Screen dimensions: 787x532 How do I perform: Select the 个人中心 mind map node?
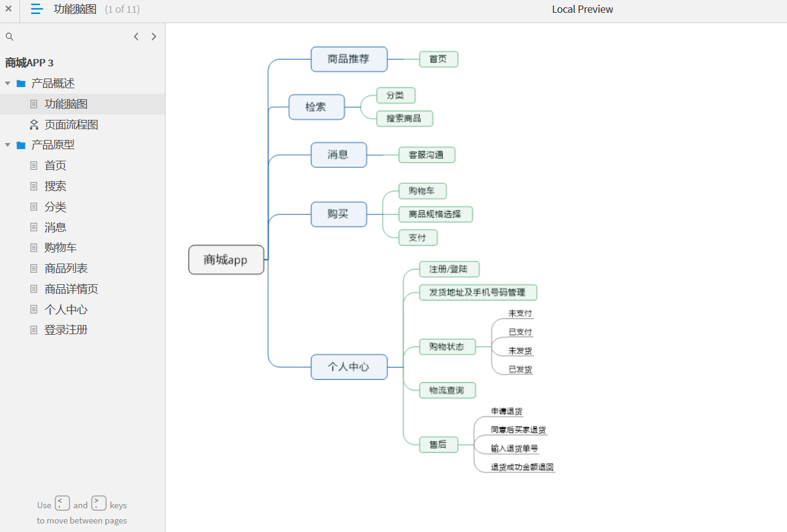click(x=349, y=367)
